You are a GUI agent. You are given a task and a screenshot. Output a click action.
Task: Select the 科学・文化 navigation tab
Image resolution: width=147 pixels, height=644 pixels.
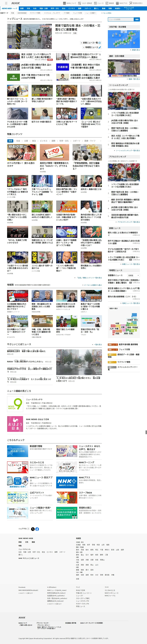55,8
